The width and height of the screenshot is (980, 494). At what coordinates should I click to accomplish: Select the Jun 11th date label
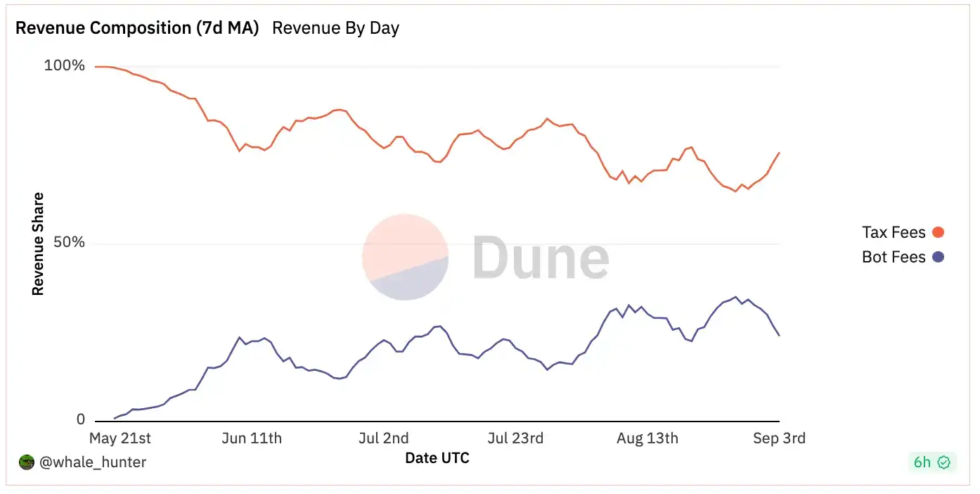click(x=252, y=438)
